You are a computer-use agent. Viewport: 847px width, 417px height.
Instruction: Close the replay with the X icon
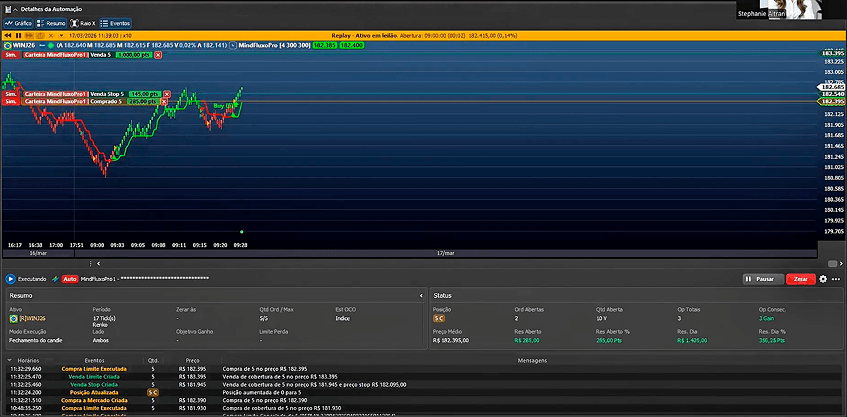point(50,35)
